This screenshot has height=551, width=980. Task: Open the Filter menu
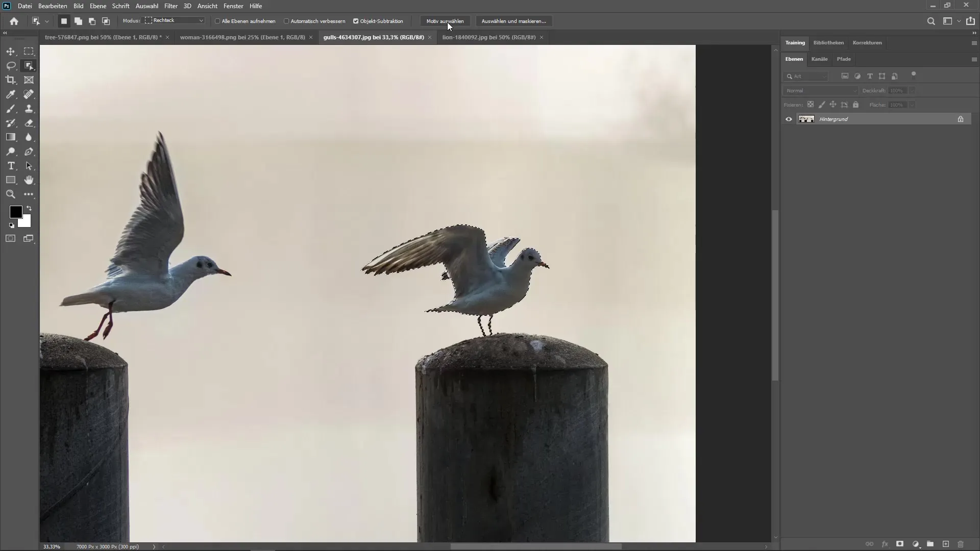coord(171,6)
